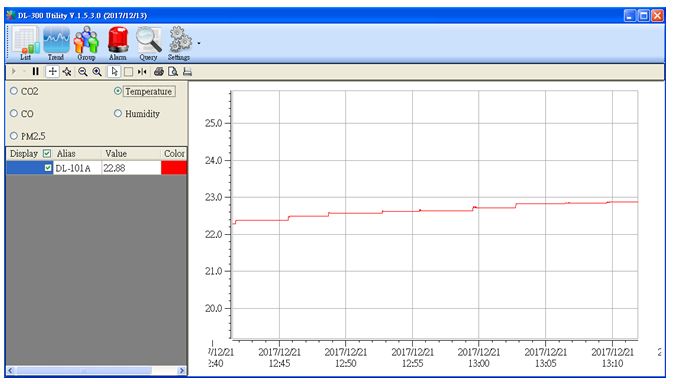Uncheck the DL-101A display checkbox
This screenshot has width=673, height=384.
pyautogui.click(x=48, y=168)
